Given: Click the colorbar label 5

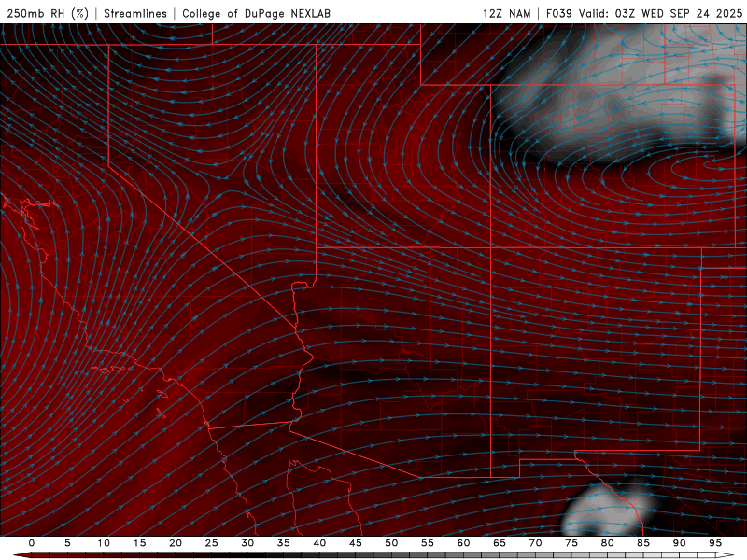Looking at the screenshot, I should [67, 543].
